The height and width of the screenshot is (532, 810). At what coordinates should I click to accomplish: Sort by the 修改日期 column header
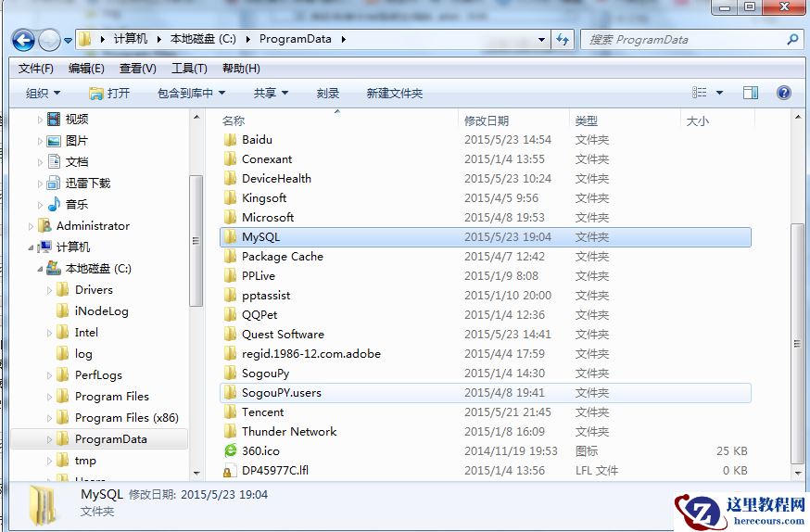(x=487, y=121)
